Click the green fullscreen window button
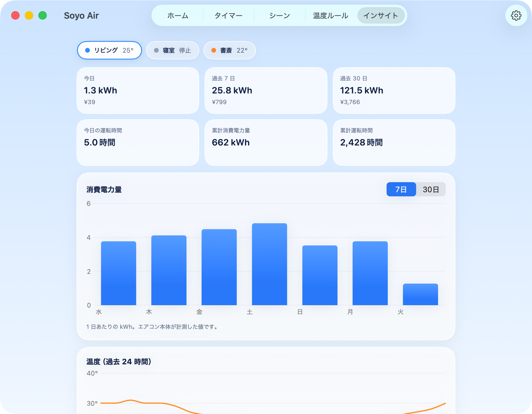The width and height of the screenshot is (532, 414). pyautogui.click(x=43, y=15)
